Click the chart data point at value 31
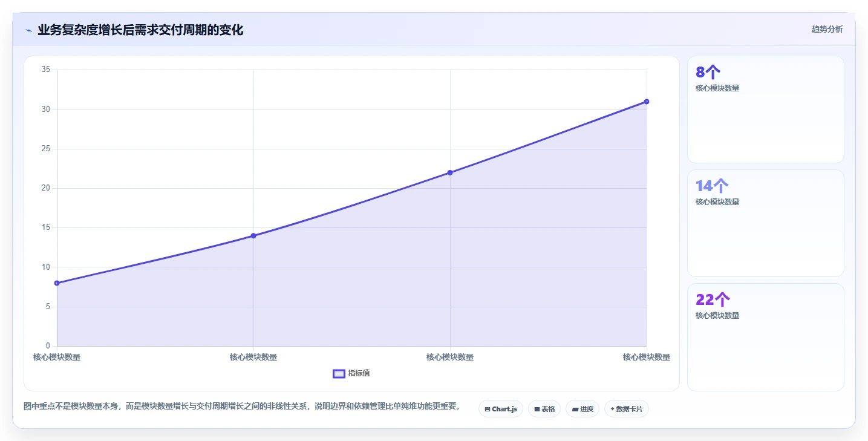This screenshot has width=868, height=441. coord(647,102)
